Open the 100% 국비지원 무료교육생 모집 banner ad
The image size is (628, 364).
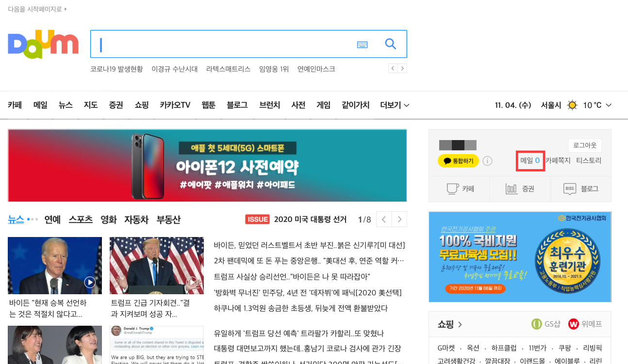pos(520,257)
